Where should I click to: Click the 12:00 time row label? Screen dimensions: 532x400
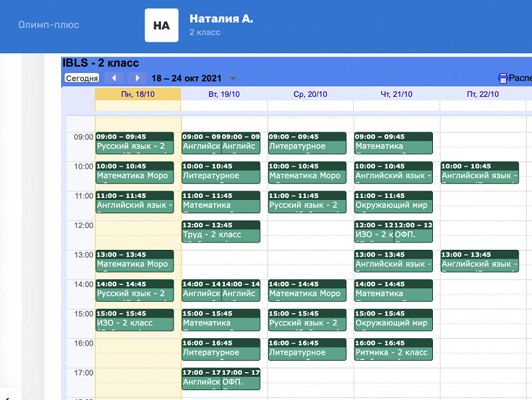click(x=84, y=225)
